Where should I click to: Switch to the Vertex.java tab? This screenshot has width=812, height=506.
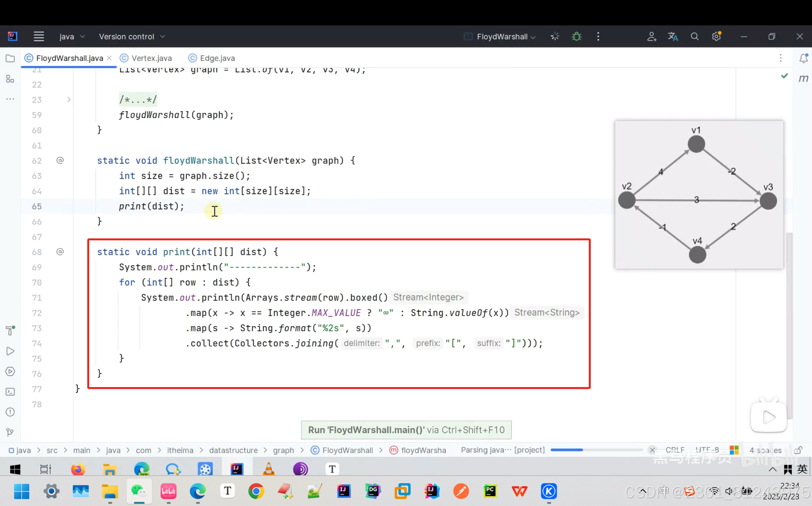[151, 58]
